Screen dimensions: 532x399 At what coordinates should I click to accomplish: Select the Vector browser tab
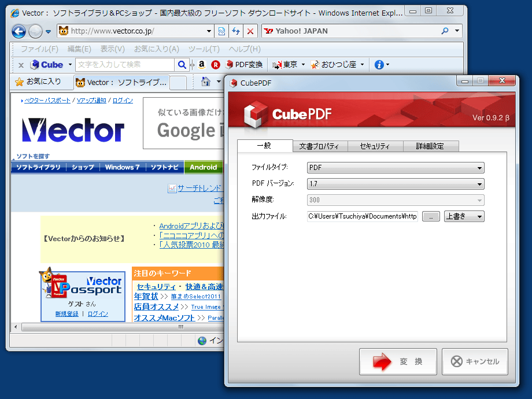[121, 83]
